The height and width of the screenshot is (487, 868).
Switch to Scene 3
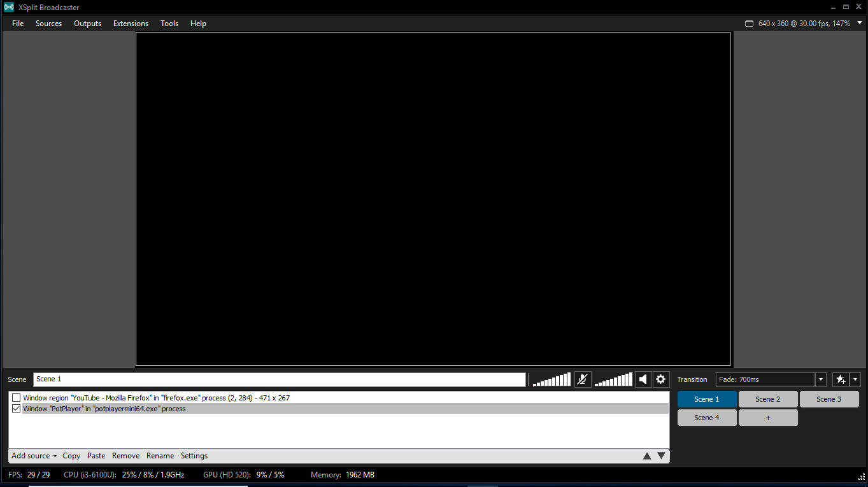pos(829,399)
